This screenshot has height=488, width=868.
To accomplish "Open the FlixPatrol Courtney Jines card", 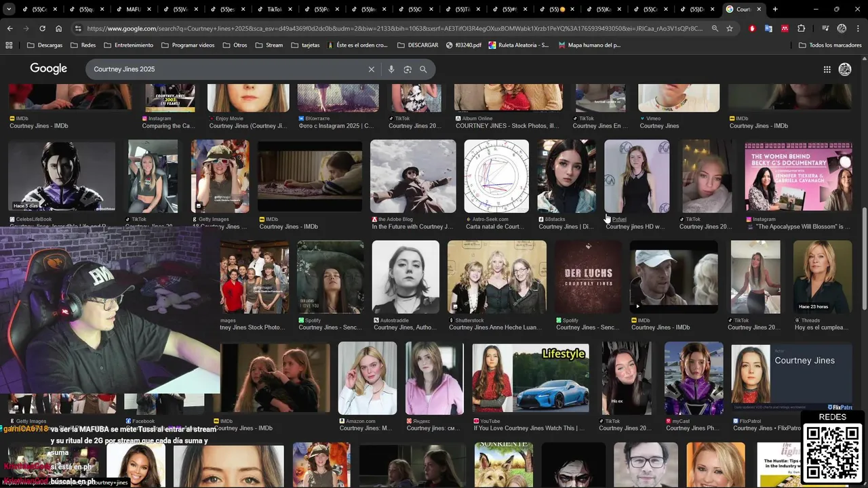I will click(x=791, y=378).
